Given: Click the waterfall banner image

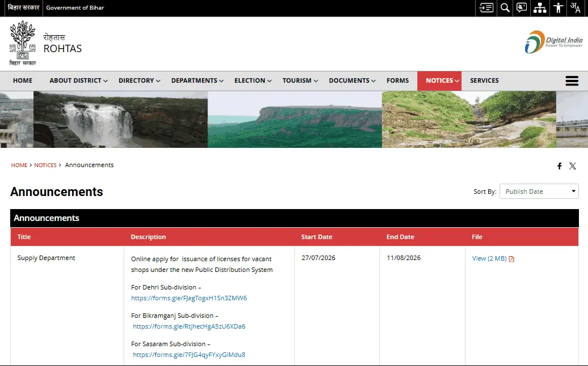Looking at the screenshot, I should coord(120,120).
